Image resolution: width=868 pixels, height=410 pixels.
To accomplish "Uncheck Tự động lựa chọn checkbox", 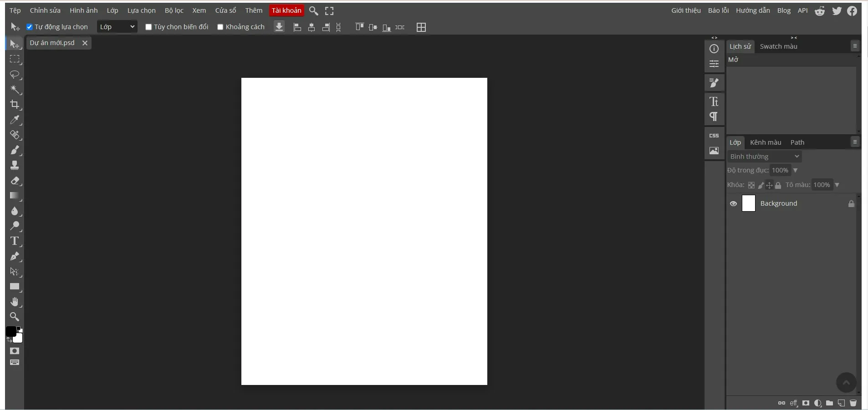I will click(x=30, y=27).
